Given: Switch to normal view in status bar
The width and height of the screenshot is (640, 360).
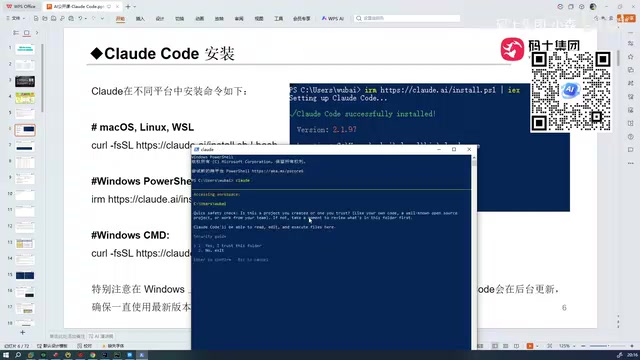Looking at the screenshot, I should (495, 346).
